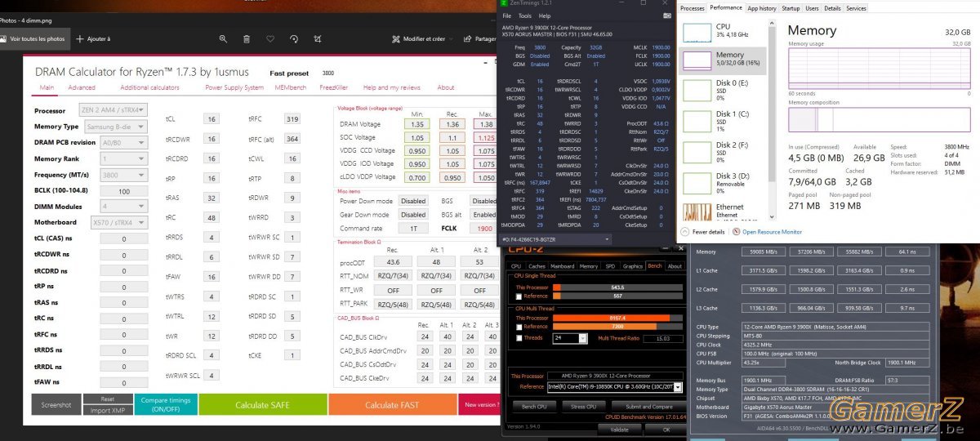980x441 pixels.
Task: Open the About tab in DRAM Calculator
Action: pyautogui.click(x=446, y=87)
